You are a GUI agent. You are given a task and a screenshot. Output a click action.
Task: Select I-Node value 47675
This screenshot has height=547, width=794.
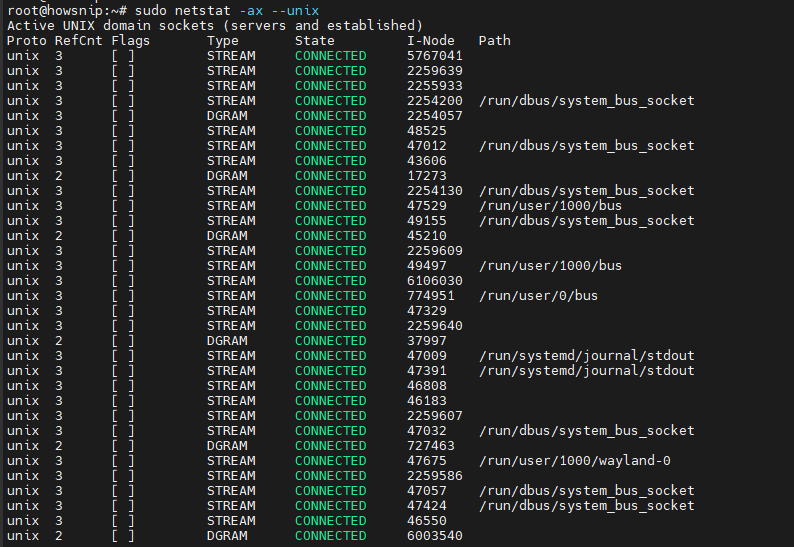pos(426,461)
